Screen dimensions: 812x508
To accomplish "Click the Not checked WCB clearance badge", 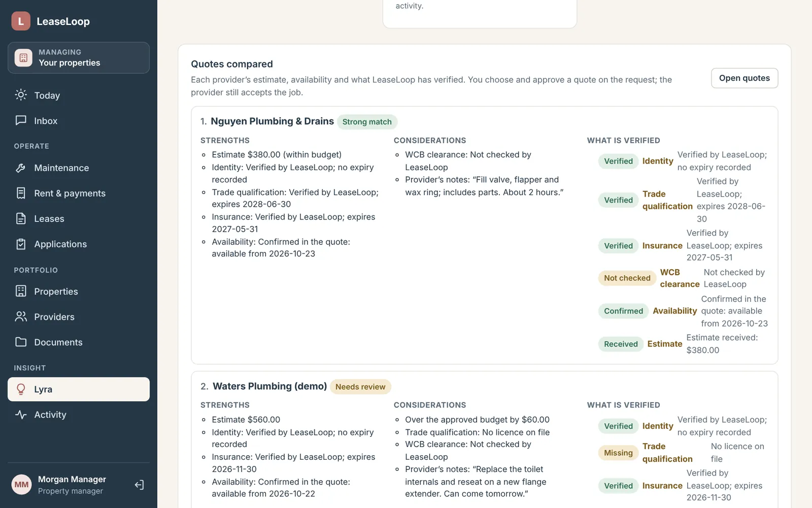I will click(x=627, y=278).
